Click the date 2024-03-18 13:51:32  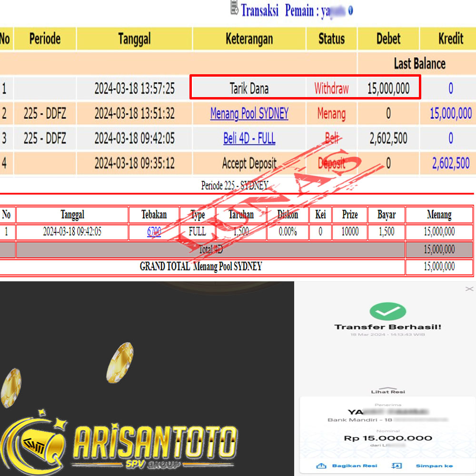(135, 114)
